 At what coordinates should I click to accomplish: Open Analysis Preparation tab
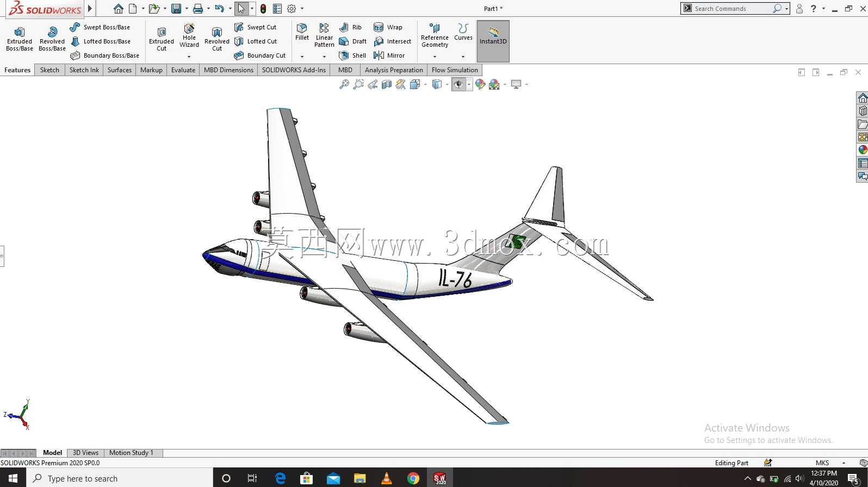394,70
